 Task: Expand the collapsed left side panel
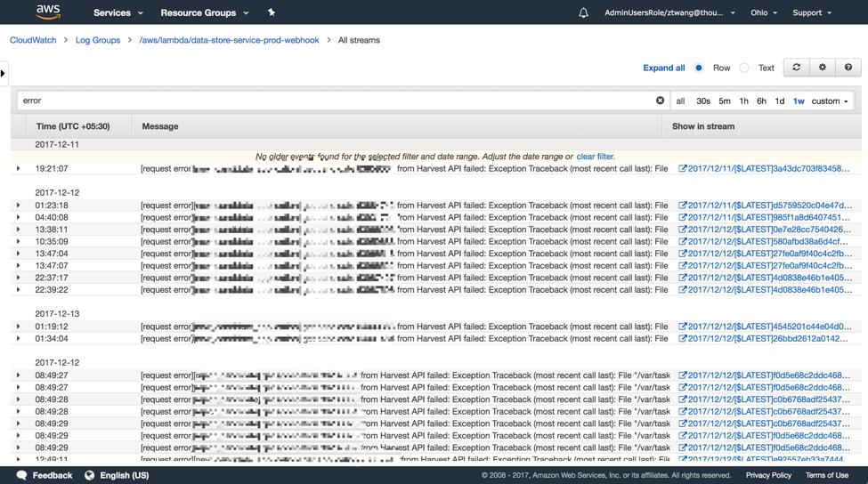coord(4,73)
